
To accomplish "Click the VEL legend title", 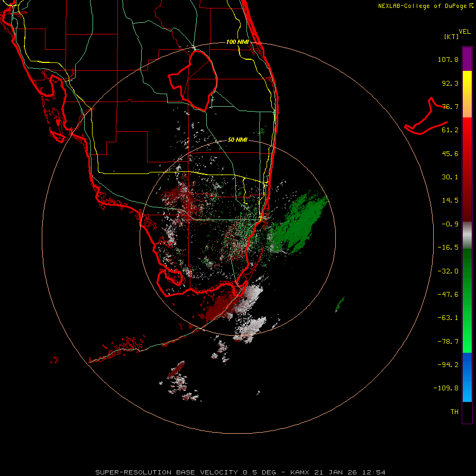I will 465,32.
